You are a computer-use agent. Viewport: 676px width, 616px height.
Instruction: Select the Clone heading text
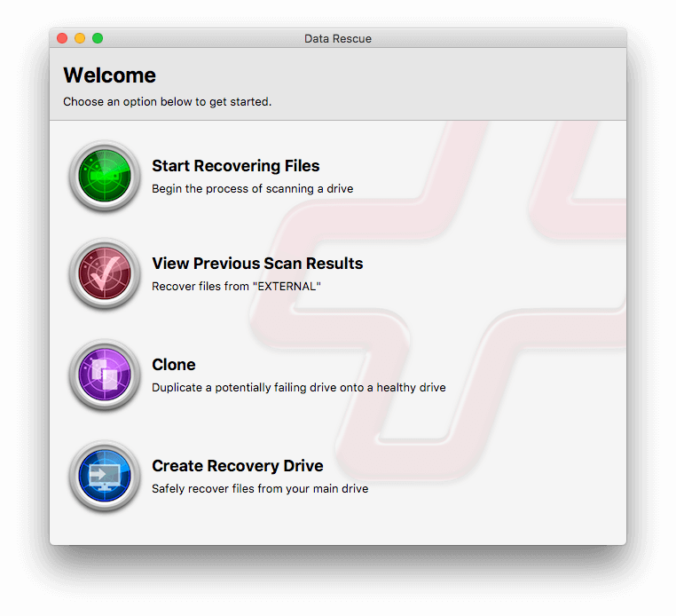point(173,365)
